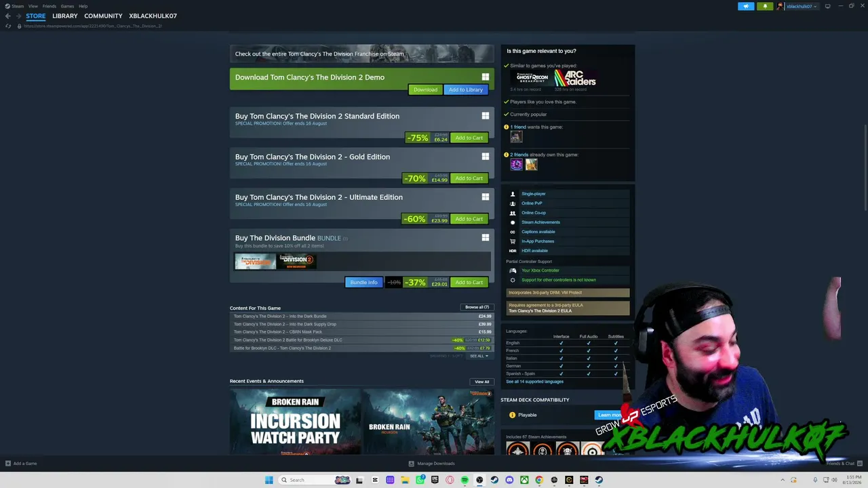Open Into the Dark Bundle DLC row
Image resolution: width=868 pixels, height=488 pixels.
tap(362, 317)
